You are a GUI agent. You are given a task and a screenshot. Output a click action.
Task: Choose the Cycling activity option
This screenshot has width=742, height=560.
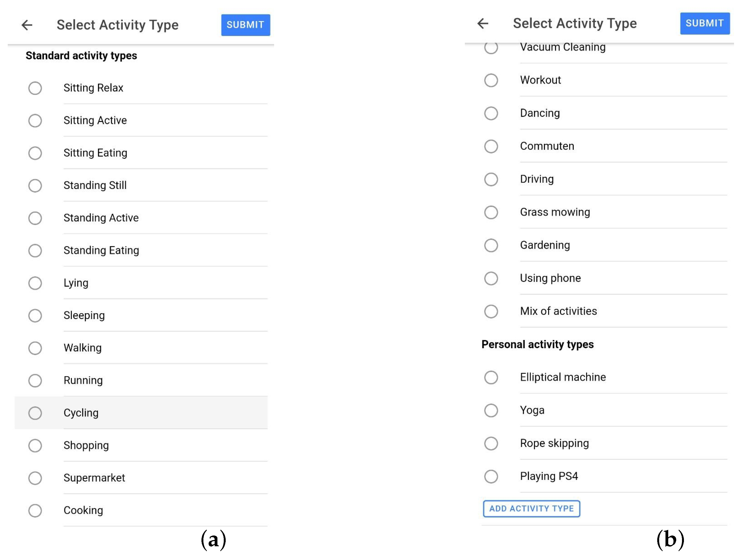pyautogui.click(x=35, y=413)
